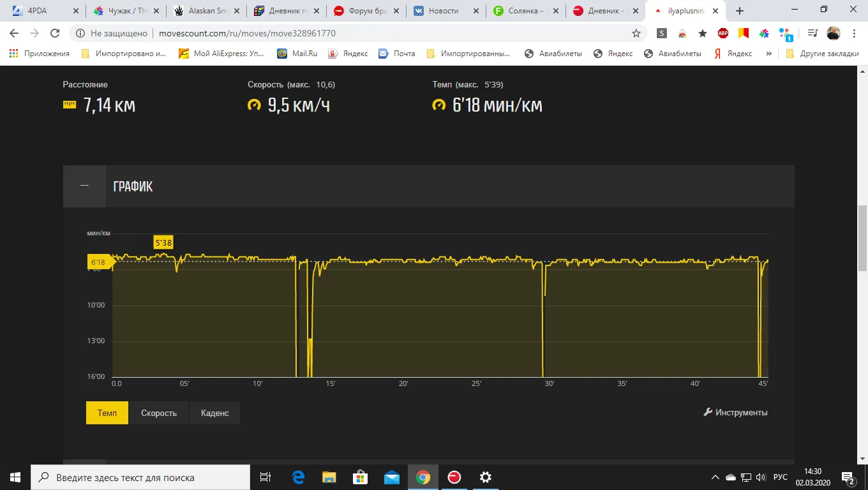
Task: Click the 5'38 peak marker on chart
Action: coord(163,243)
